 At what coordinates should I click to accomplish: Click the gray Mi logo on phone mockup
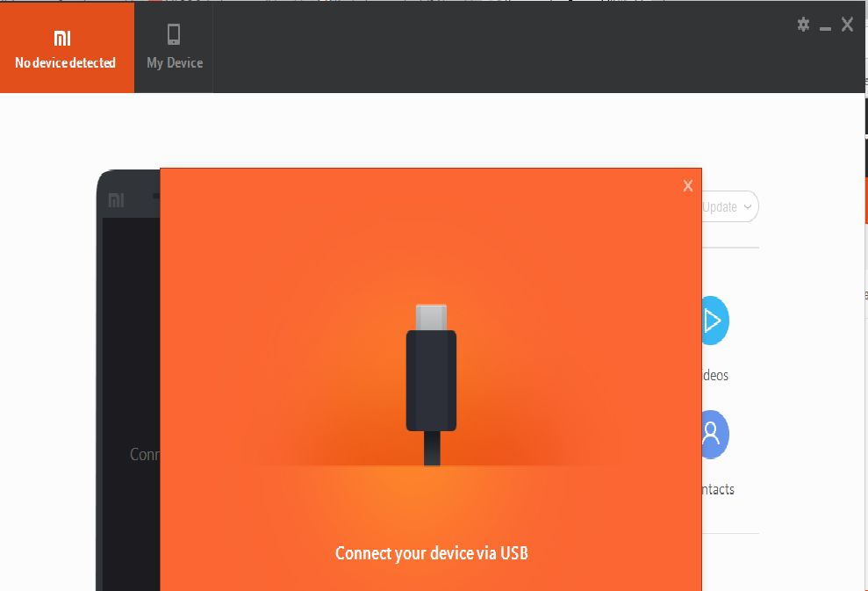[116, 200]
